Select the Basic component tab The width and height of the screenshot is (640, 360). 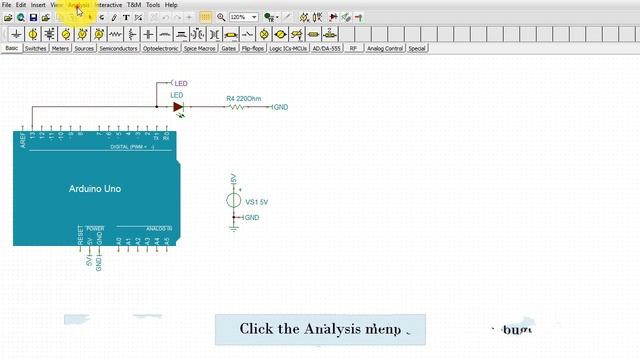11,48
